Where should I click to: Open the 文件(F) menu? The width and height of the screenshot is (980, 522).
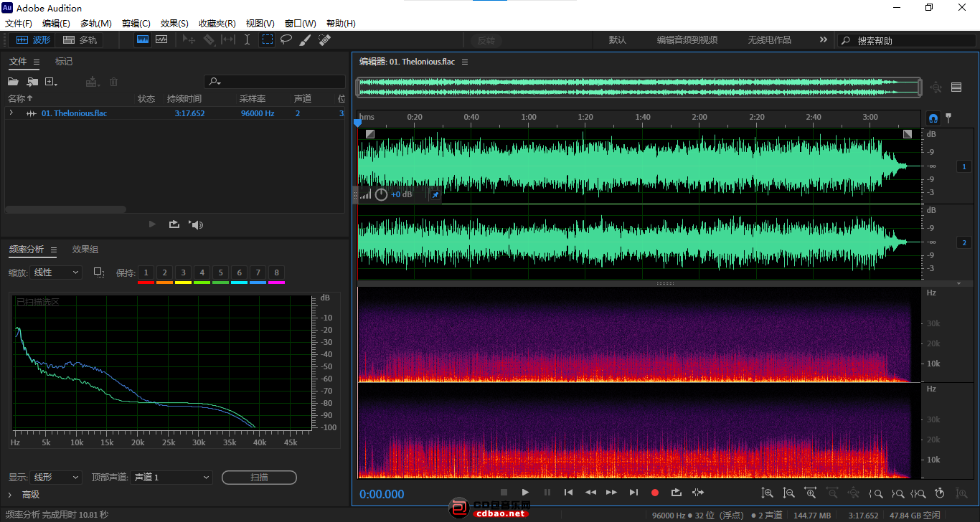(x=19, y=24)
